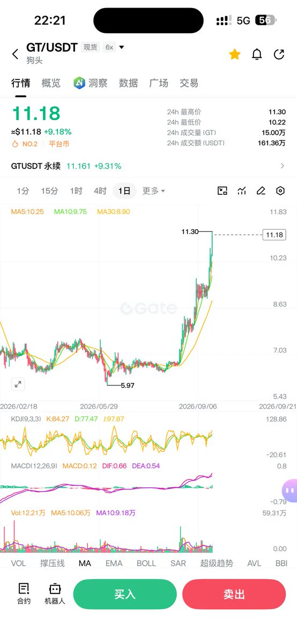The height and width of the screenshot is (644, 297).
Task: Tap picture-in-picture chart layout icon
Action: click(222, 191)
